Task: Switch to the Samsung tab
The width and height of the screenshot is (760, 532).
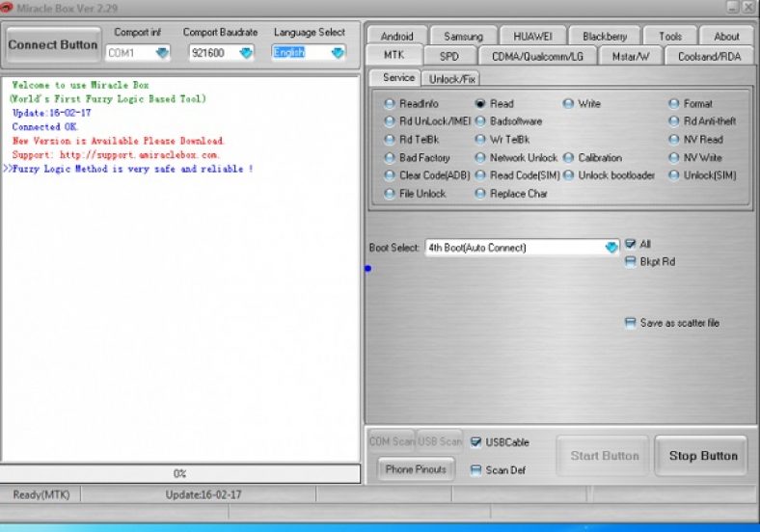Action: (463, 37)
